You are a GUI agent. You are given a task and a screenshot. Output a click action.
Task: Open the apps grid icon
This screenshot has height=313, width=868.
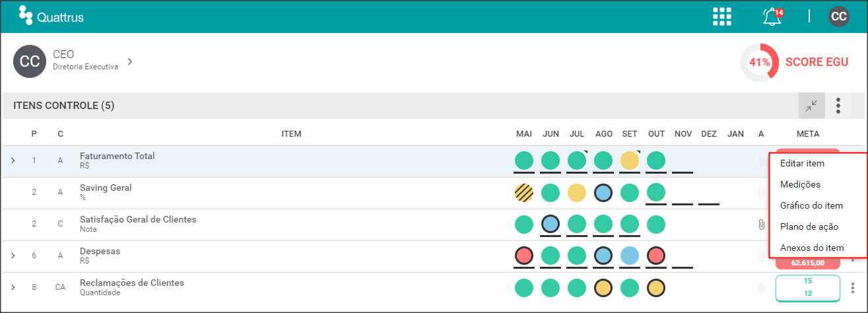722,17
